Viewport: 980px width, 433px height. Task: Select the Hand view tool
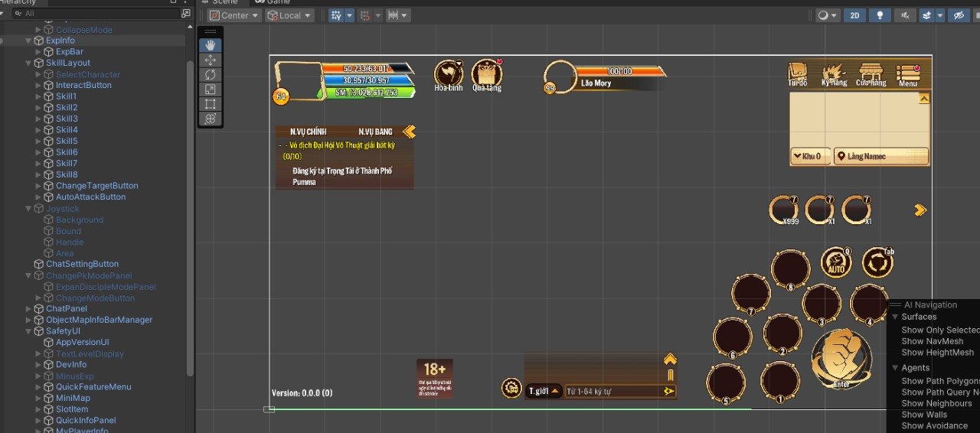tap(211, 45)
